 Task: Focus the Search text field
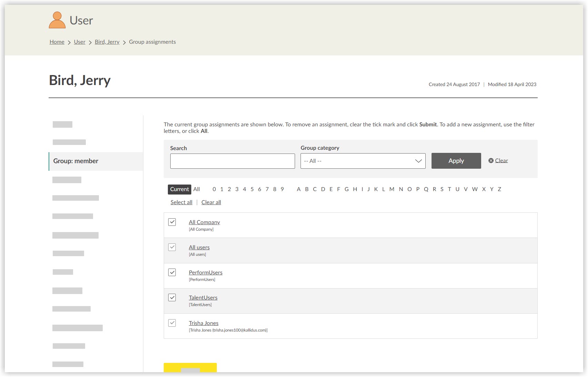232,161
